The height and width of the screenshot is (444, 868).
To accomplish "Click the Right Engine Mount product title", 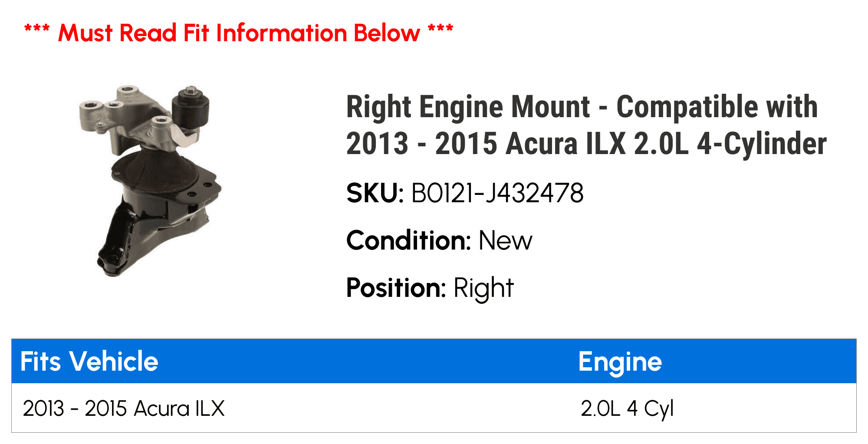I will point(586,125).
